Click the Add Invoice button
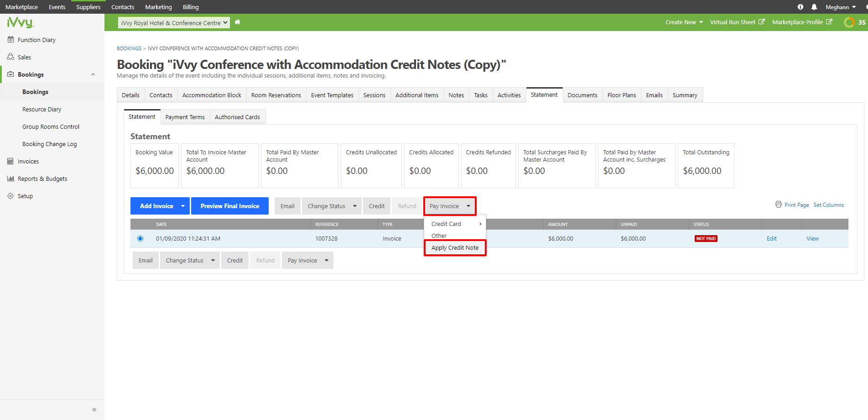This screenshot has width=868, height=420. 156,206
